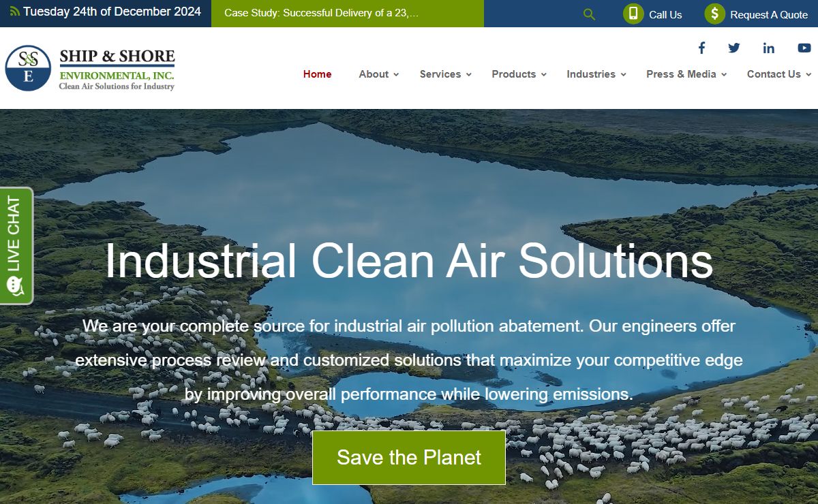This screenshot has height=504, width=818.
Task: Click the dollar sign quote icon
Action: (x=714, y=14)
